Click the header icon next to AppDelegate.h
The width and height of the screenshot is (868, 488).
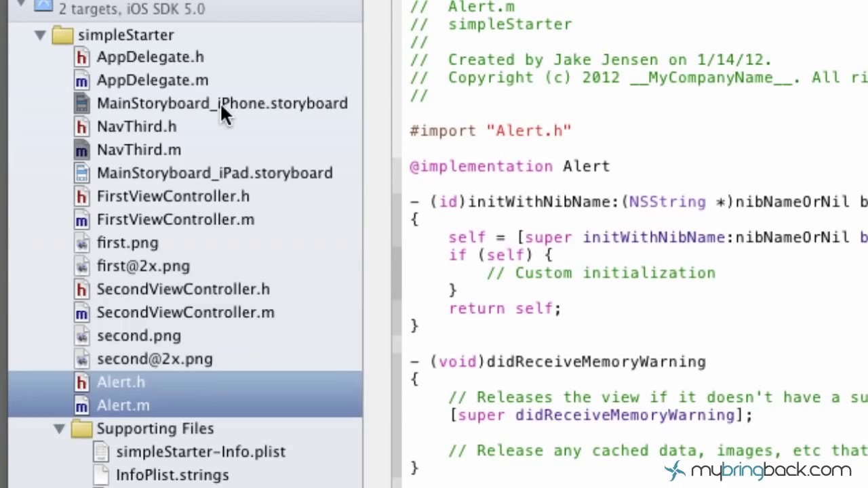pyautogui.click(x=81, y=58)
